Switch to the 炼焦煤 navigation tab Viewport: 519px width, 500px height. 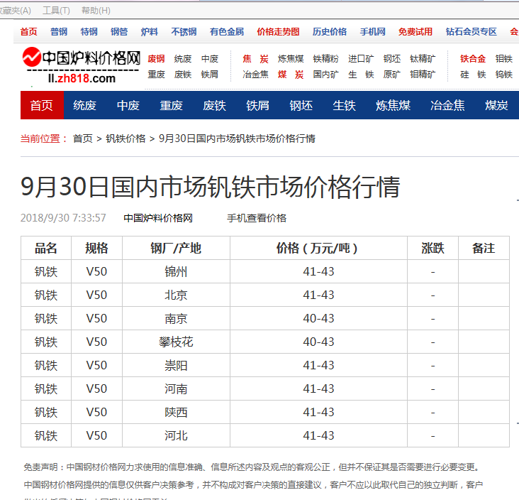(393, 105)
